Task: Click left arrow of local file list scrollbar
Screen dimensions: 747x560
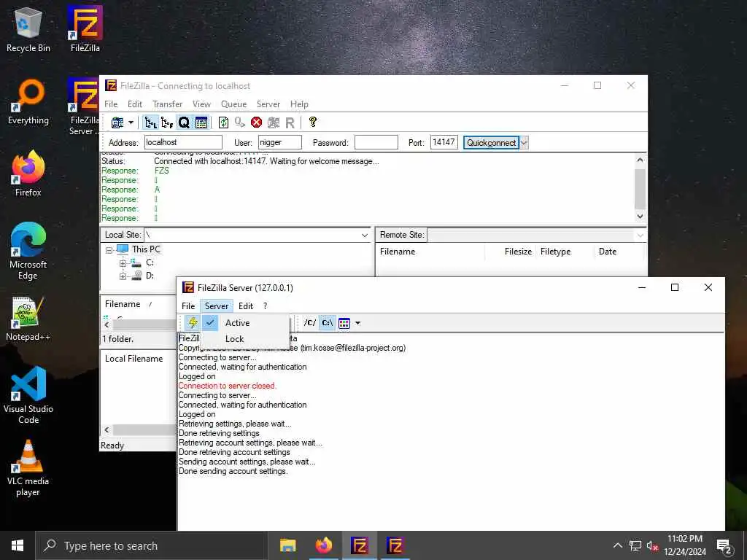Action: [x=107, y=324]
